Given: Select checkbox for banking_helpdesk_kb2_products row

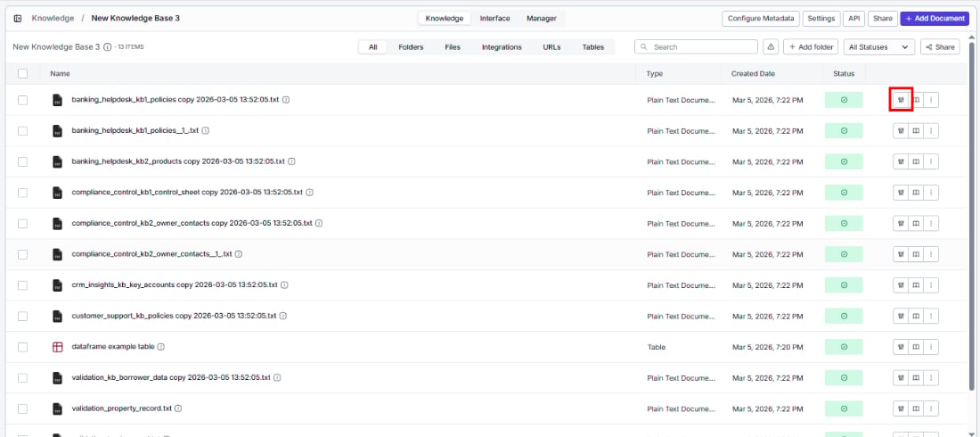Looking at the screenshot, I should pos(22,161).
